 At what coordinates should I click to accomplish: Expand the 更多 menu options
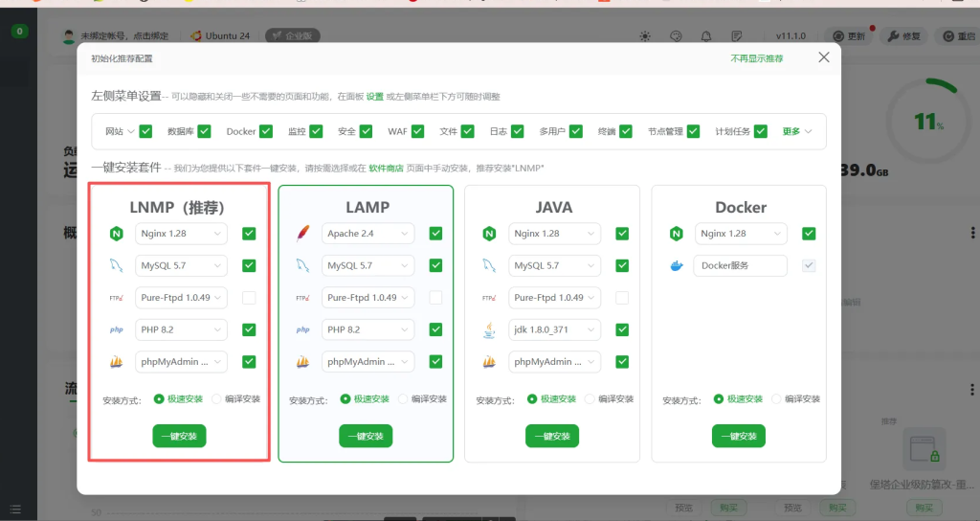796,131
